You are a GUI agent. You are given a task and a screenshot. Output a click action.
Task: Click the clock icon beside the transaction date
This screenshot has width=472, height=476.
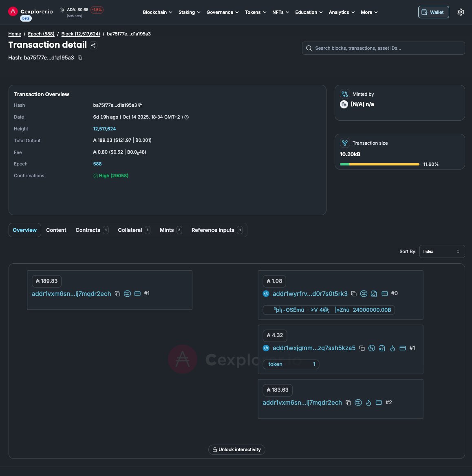186,117
